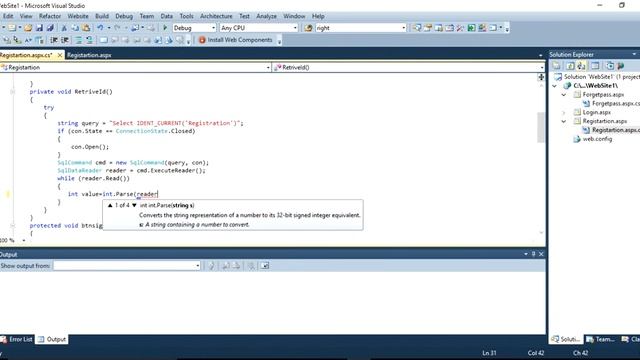Select Solution 'WebSite1' root node
The image size is (640, 360).
click(x=602, y=77)
